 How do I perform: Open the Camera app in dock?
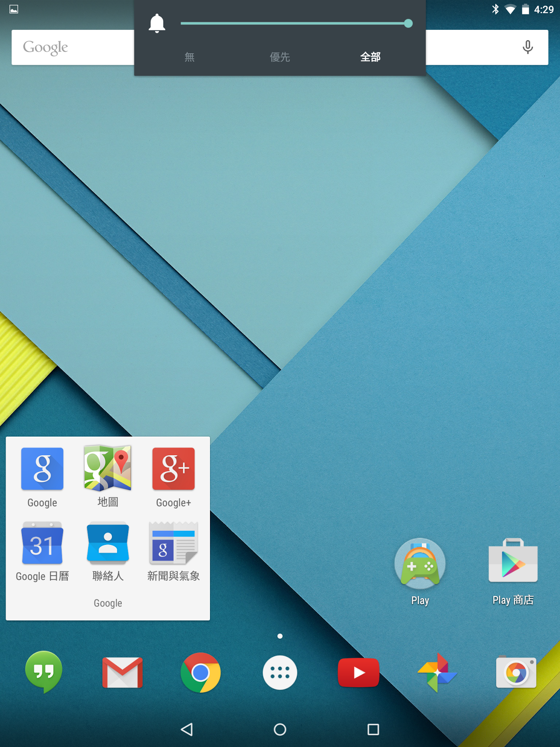(x=516, y=672)
